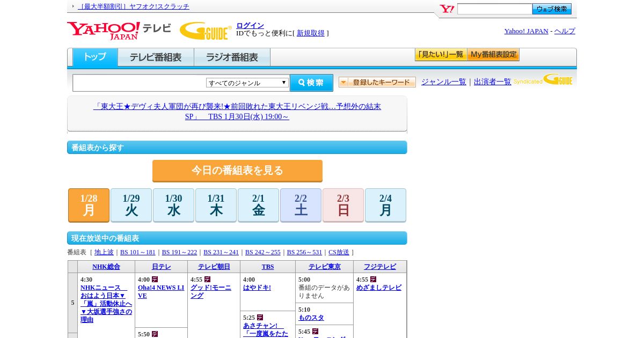Screen dimensions: 644x338
Task: Open the すべてのジャンル genre dropdown
Action: [x=247, y=83]
